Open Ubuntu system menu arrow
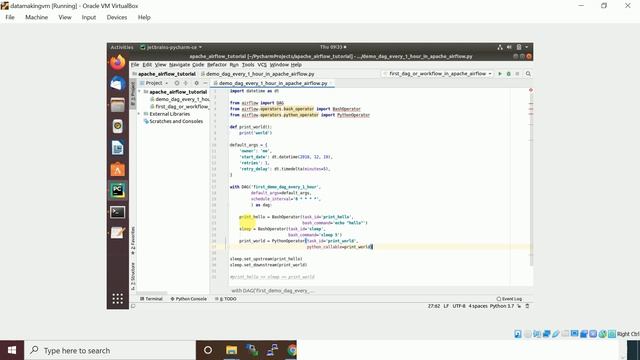Viewport: 640px width, 360px height. pos(527,47)
